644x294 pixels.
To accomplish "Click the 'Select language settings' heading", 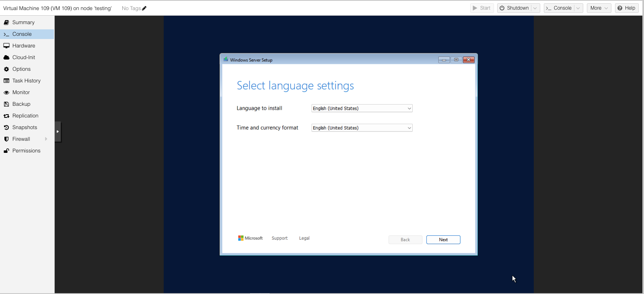I will (x=295, y=86).
